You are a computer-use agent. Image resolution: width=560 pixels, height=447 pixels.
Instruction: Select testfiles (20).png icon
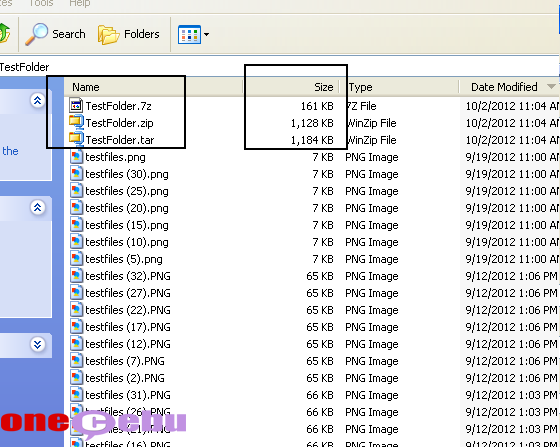tap(76, 208)
